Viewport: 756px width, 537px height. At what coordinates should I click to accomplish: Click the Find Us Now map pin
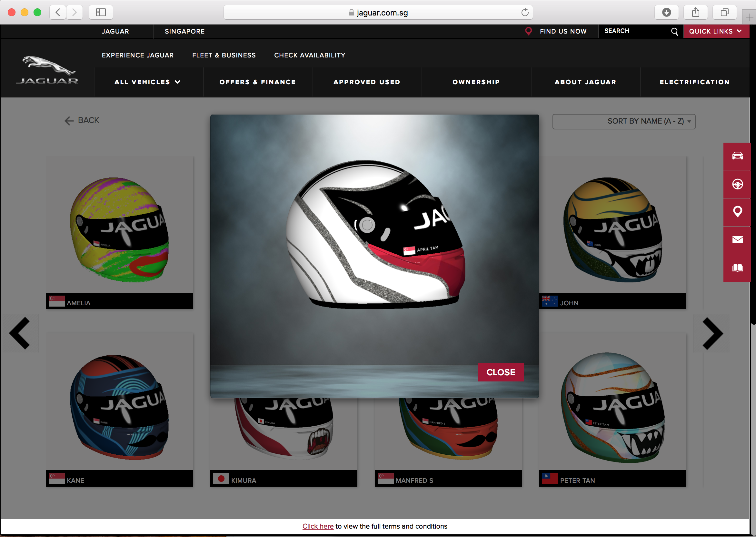[528, 31]
